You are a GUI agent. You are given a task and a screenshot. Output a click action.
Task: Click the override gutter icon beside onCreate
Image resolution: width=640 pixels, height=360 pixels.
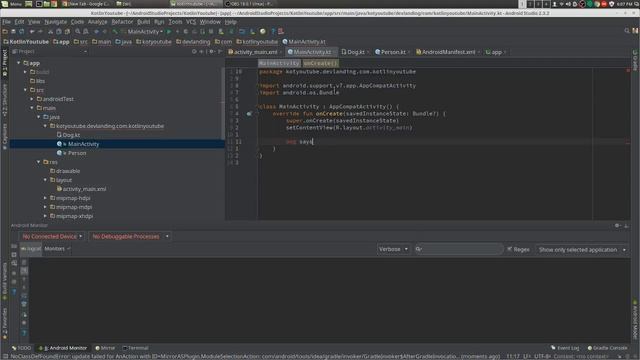(249, 114)
